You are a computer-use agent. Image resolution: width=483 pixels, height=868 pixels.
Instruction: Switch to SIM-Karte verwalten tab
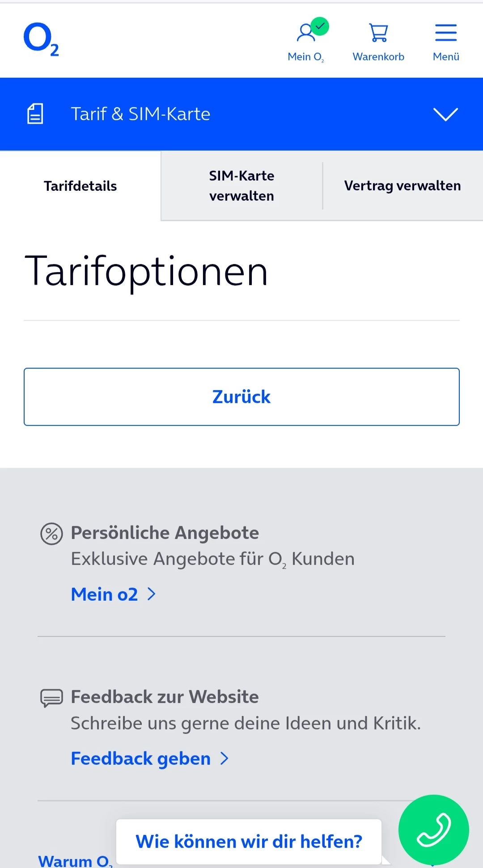[241, 186]
